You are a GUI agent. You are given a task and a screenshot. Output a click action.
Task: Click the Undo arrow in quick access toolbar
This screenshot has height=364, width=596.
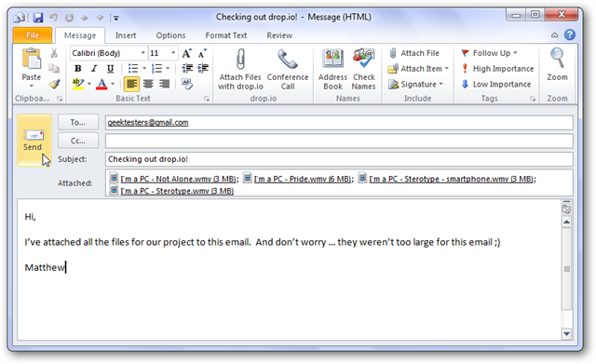pyautogui.click(x=54, y=18)
